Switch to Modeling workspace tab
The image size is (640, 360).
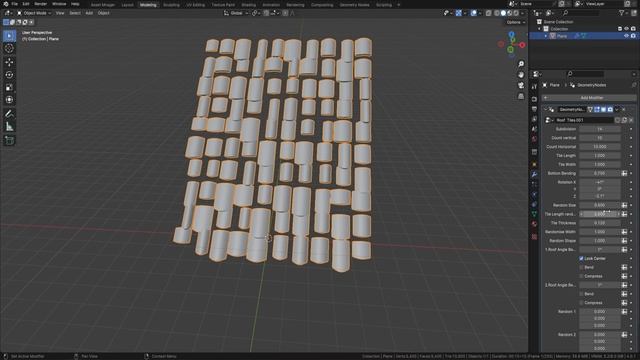148,5
